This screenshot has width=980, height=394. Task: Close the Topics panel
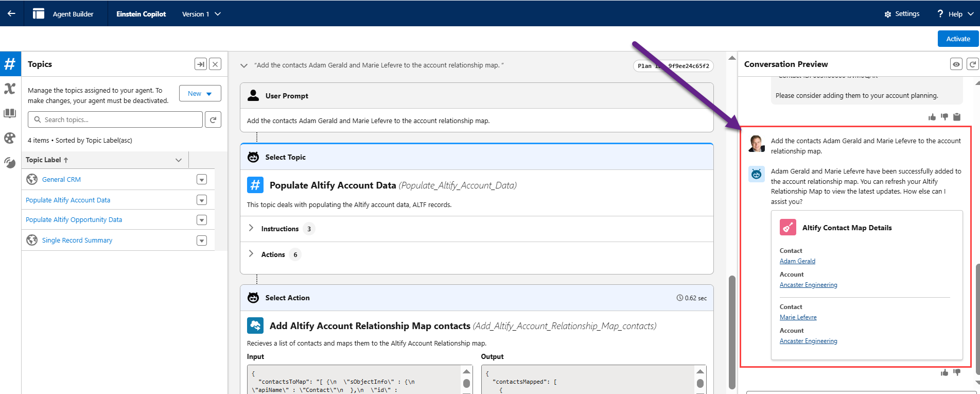click(215, 64)
